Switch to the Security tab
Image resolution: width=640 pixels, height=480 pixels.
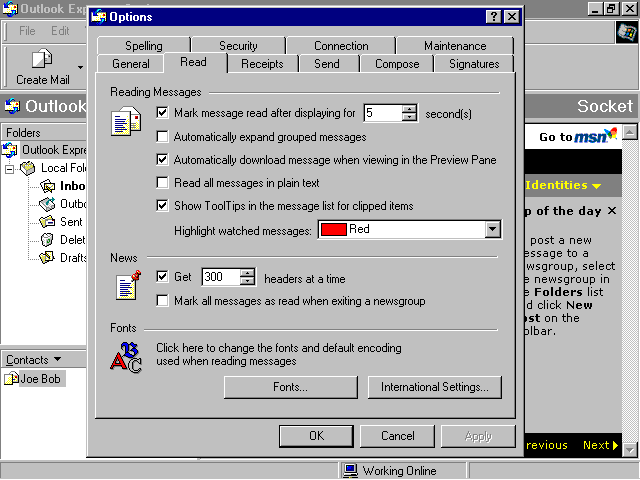click(238, 46)
